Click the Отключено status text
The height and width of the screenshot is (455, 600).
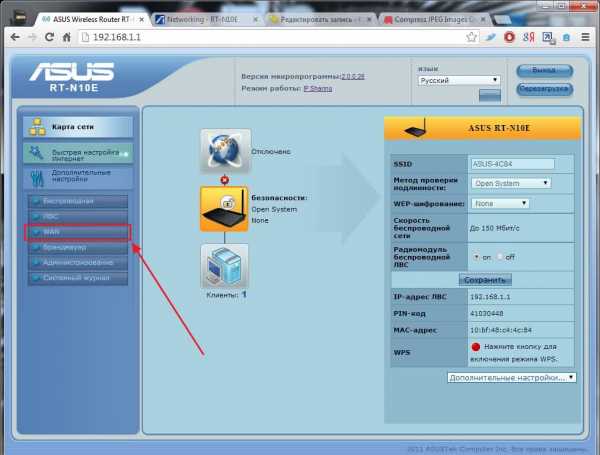pyautogui.click(x=271, y=152)
